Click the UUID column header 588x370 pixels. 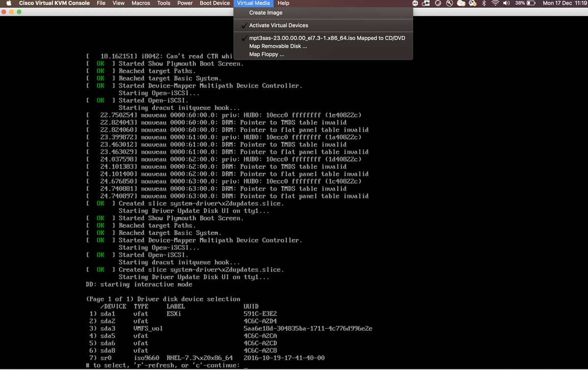(x=251, y=306)
